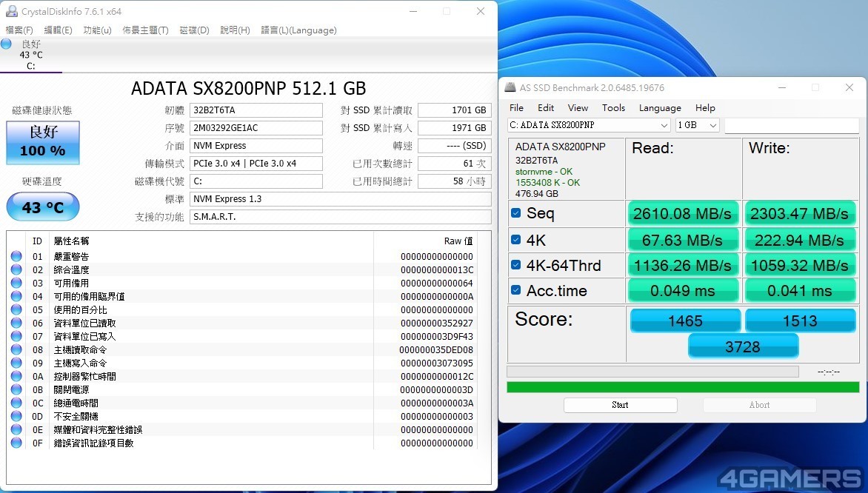This screenshot has width=868, height=493.
Task: Open the Language menu in AS SSD Benchmark
Action: pos(660,108)
